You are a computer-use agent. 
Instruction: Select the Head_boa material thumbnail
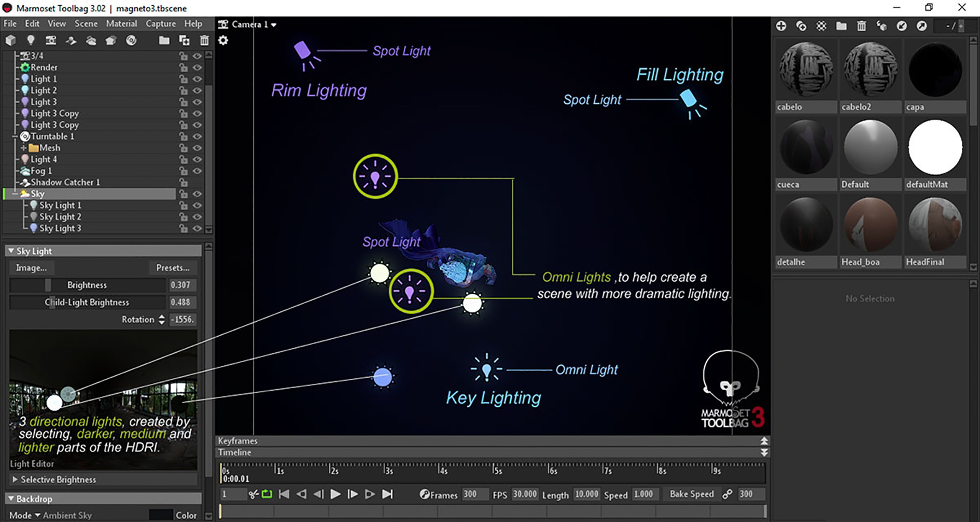pos(871,224)
